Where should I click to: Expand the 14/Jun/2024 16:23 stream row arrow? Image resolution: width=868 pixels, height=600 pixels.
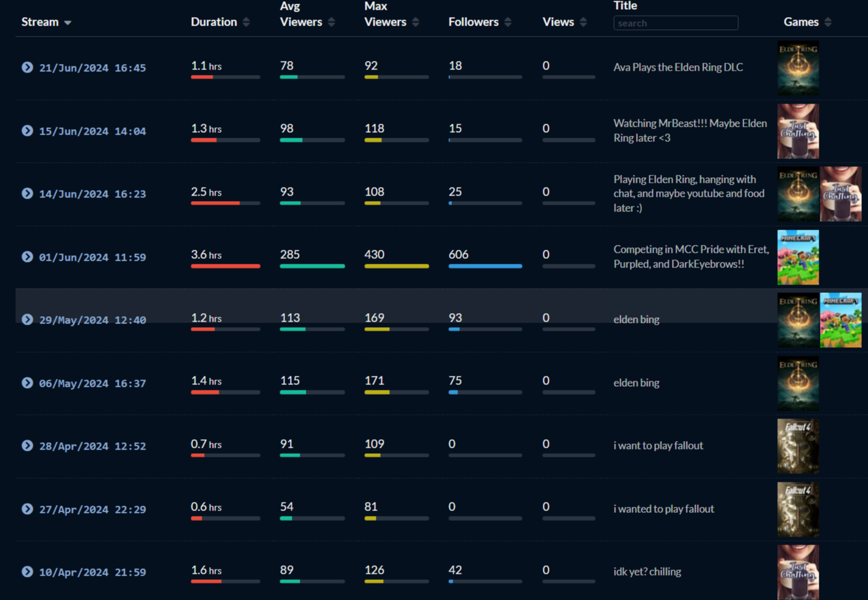point(27,193)
